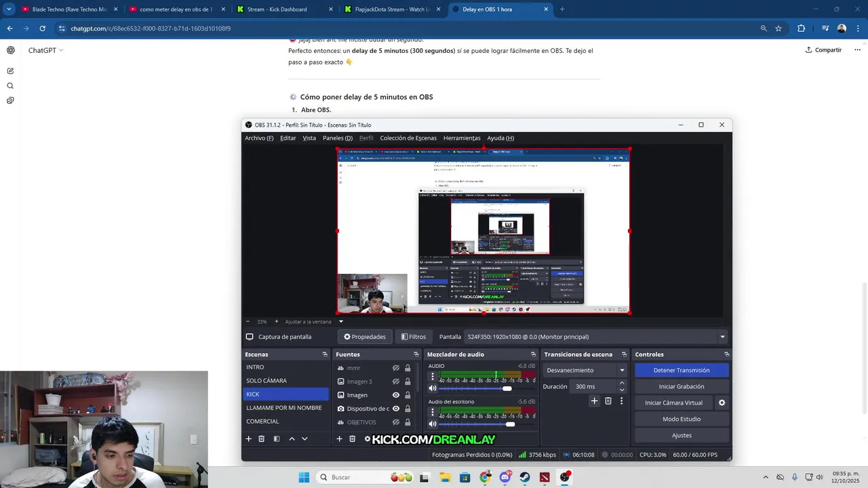Float the Fuentes dock panel

(x=416, y=354)
